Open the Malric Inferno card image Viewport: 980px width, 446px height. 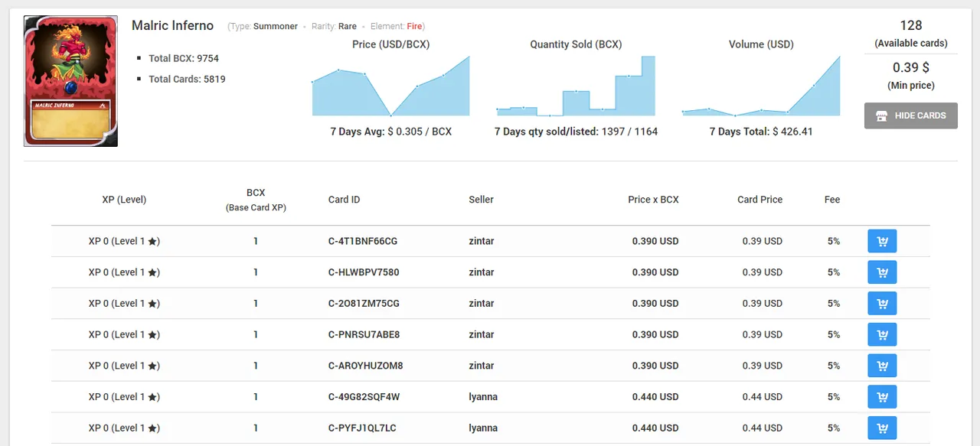(70, 80)
